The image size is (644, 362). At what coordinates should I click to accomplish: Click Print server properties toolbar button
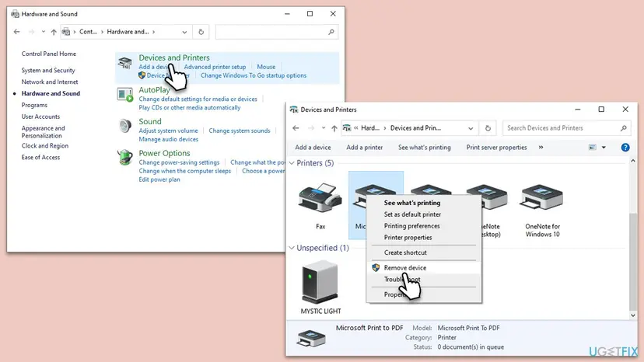point(496,148)
